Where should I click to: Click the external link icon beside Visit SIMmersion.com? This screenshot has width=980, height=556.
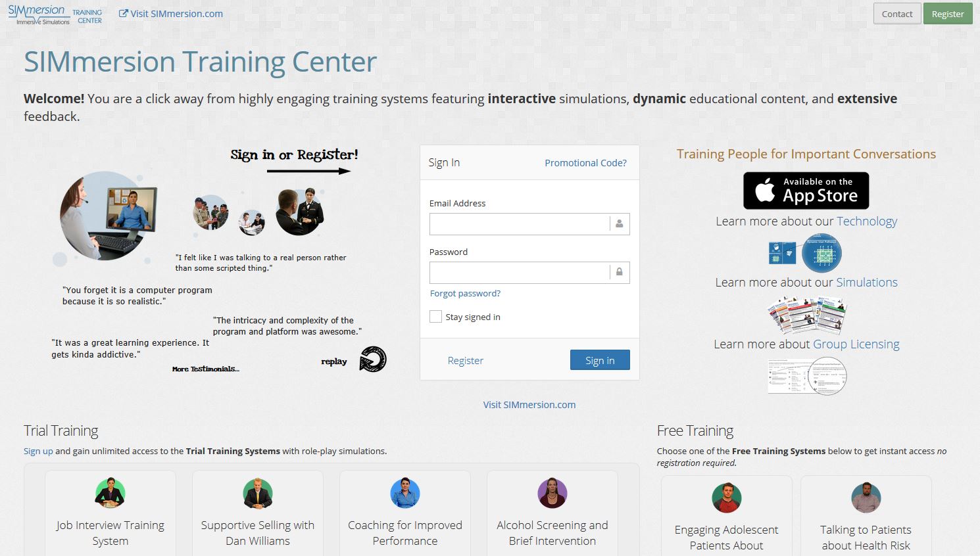click(123, 14)
